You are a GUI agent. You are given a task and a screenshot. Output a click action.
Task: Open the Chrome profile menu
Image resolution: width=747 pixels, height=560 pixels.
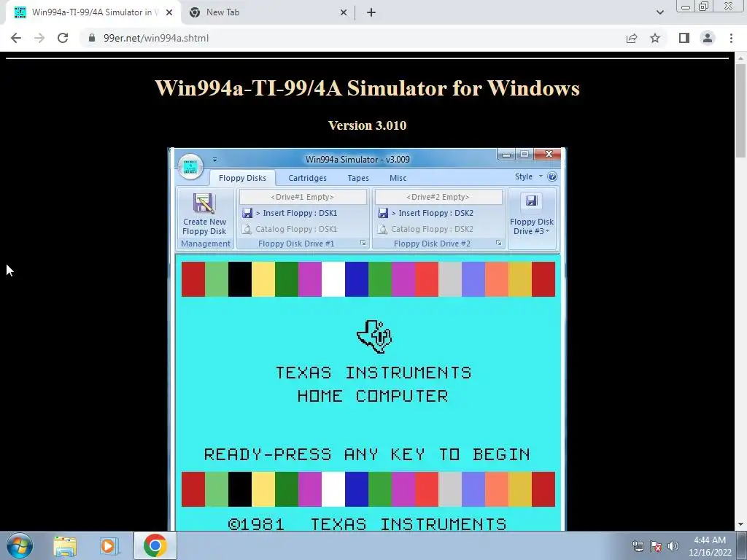click(x=708, y=38)
